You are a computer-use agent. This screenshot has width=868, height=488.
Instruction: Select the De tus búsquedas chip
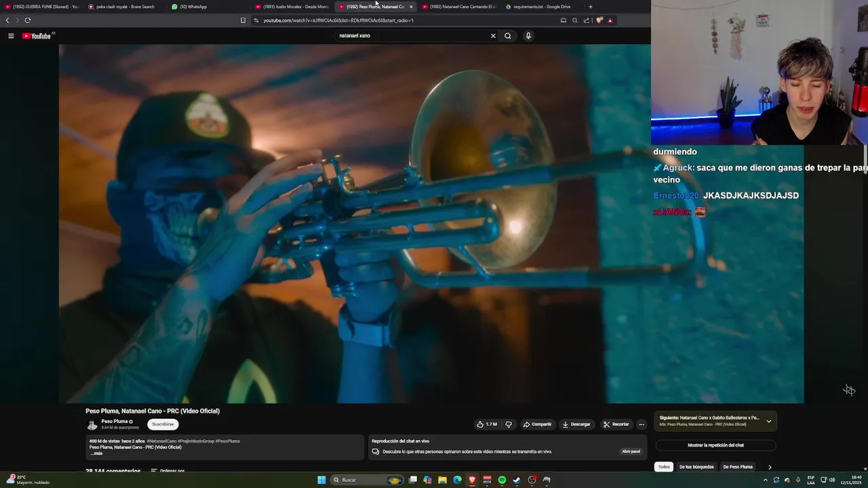tap(696, 467)
